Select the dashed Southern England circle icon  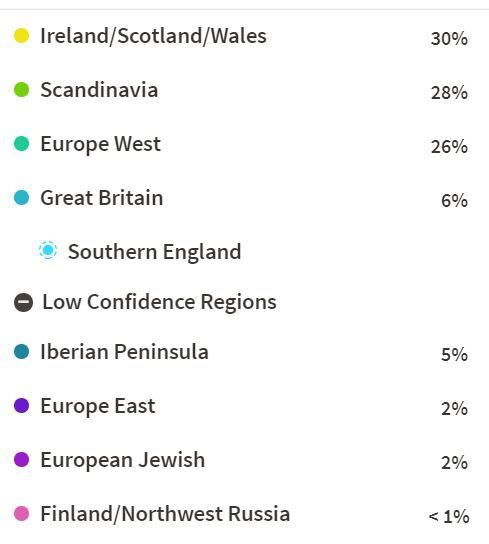[x=48, y=250]
